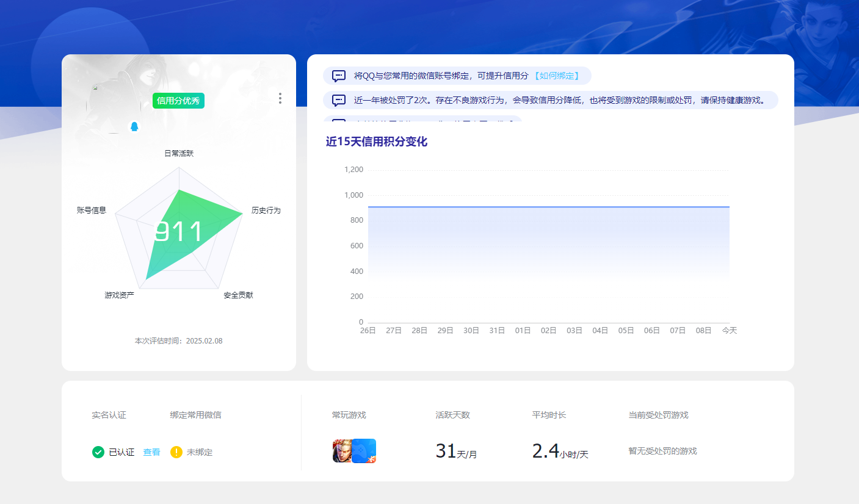859x504 pixels.
Task: Click the 26日 label on chart axis
Action: 368,331
